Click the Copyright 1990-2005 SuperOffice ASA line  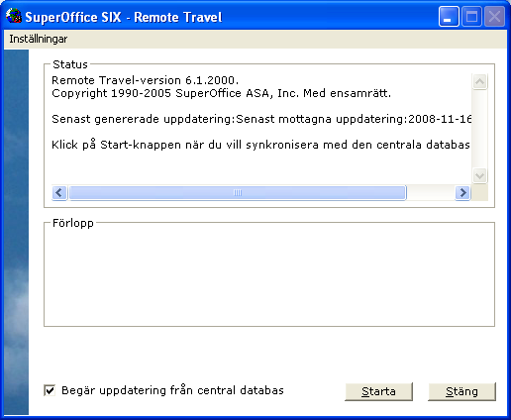[x=221, y=93]
